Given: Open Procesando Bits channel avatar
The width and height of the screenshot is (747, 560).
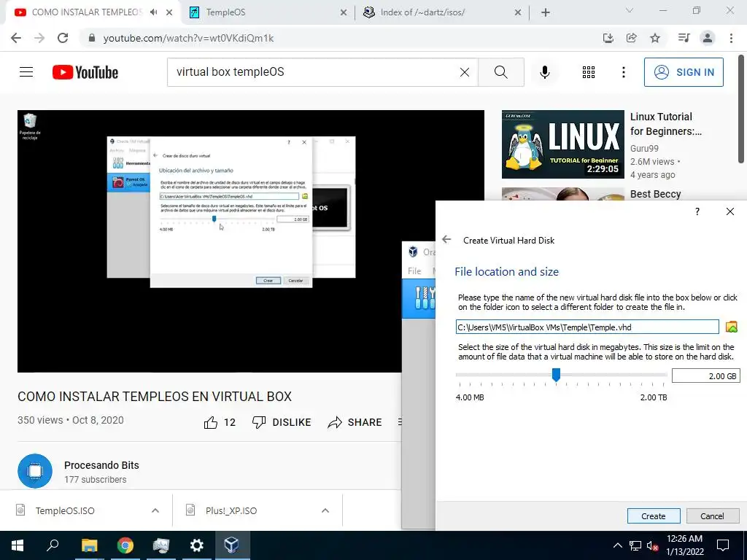Looking at the screenshot, I should coord(35,471).
